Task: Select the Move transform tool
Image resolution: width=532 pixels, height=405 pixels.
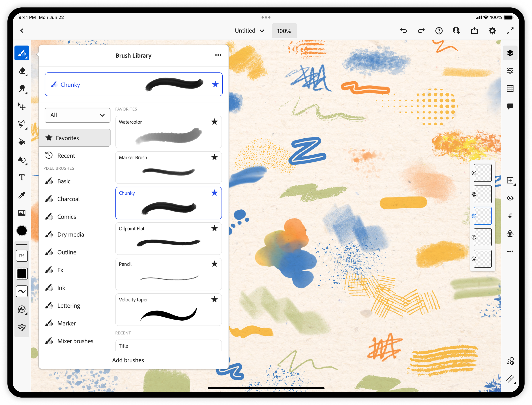Action: coord(22,106)
